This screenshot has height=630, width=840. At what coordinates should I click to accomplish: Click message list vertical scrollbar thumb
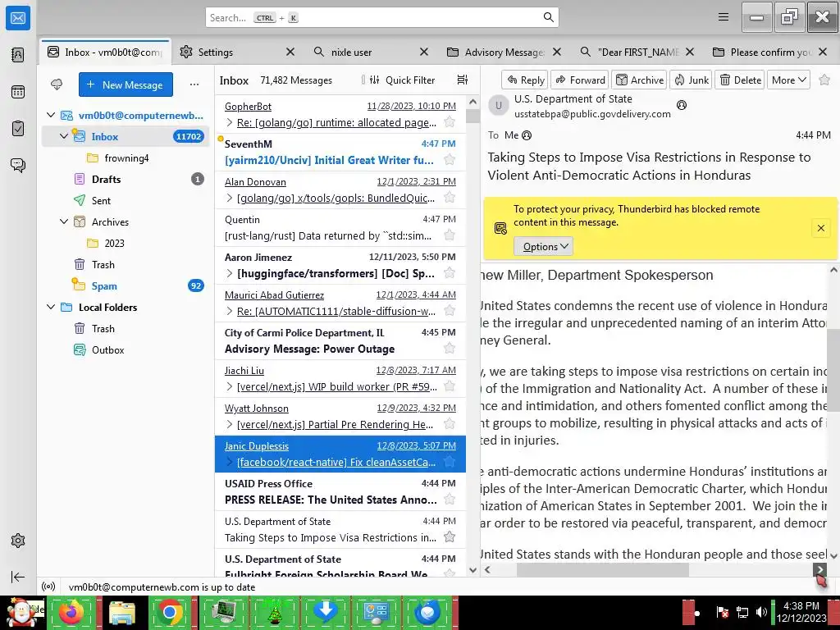pyautogui.click(x=472, y=116)
